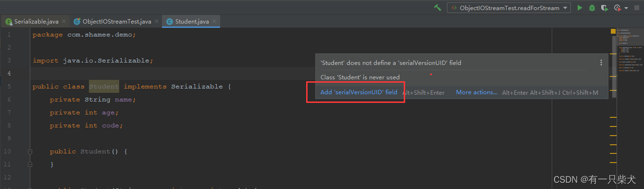
Task: Click the fold end marker on line 11
Action: (30, 164)
